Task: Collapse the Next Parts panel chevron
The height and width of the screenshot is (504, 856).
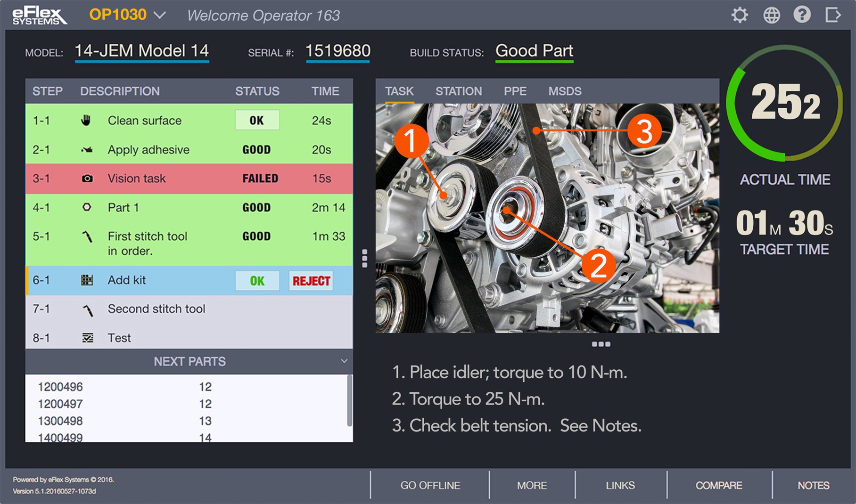Action: tap(344, 361)
